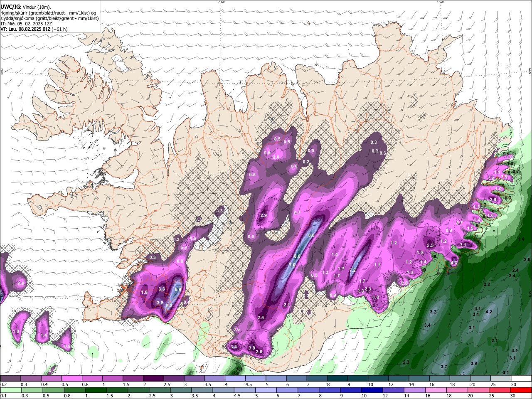The height and width of the screenshot is (399, 532).
Task: Pick the bright red 30 rain swatch
Action: click(521, 390)
